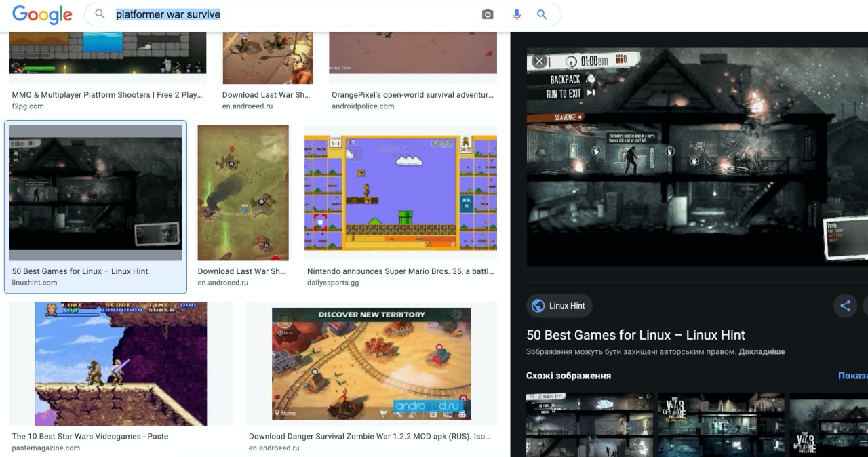Click the search magnifier inside search box
This screenshot has width=868, height=457.
click(x=100, y=14)
